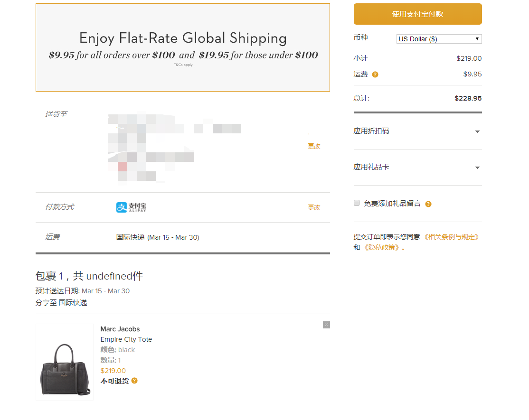The width and height of the screenshot is (529, 420).
Task: Change the Alipay payment method
Action: (x=314, y=208)
